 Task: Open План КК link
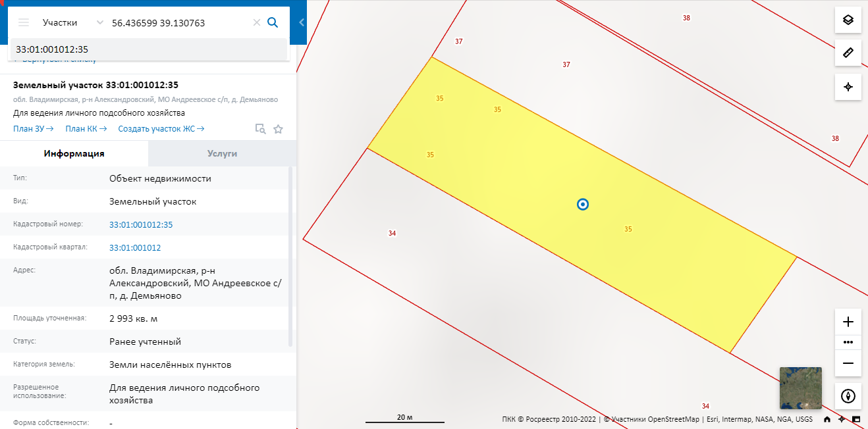[x=86, y=128]
